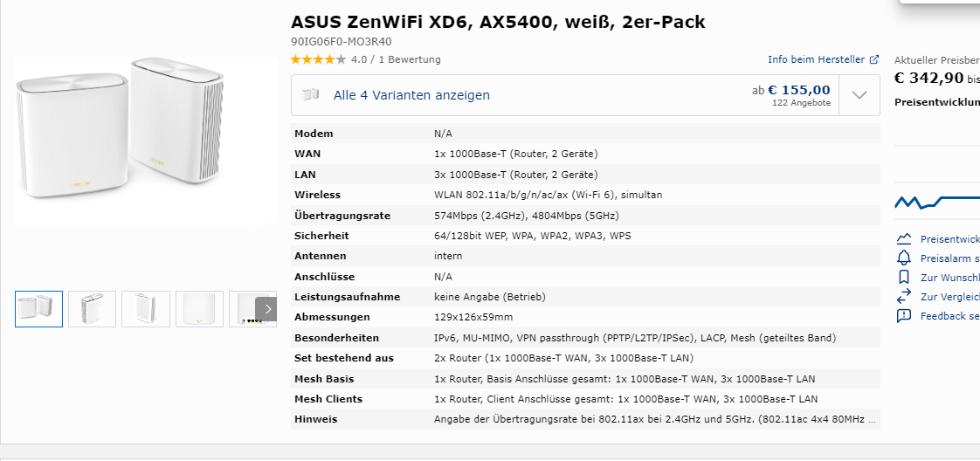Open 'Alle 4 Varianten anzeigen' list
Screen dimensions: 980x461
click(411, 95)
